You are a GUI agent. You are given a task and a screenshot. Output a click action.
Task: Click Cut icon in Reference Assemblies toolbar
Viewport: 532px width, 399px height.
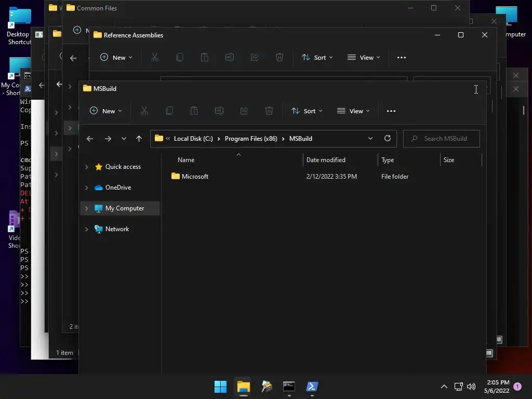point(155,57)
